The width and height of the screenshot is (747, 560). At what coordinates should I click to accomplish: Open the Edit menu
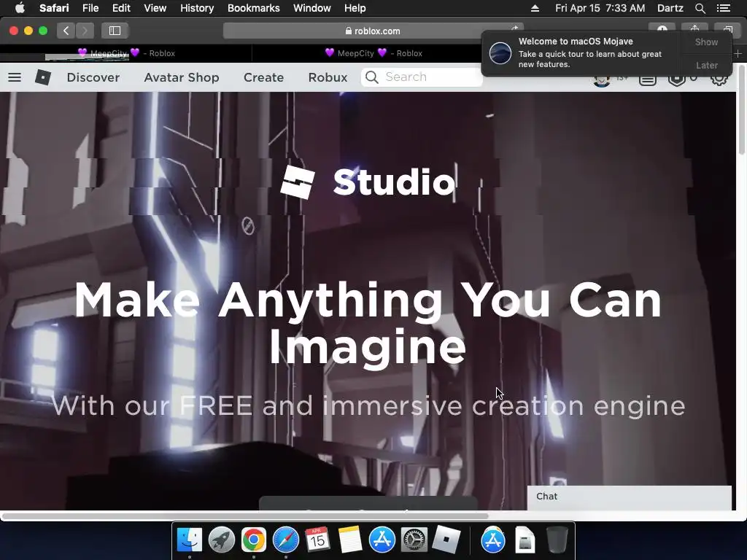121,8
